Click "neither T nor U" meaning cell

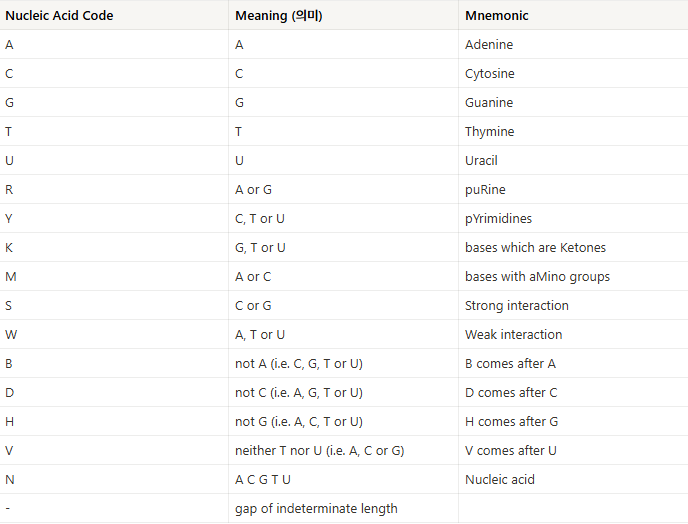pos(319,451)
